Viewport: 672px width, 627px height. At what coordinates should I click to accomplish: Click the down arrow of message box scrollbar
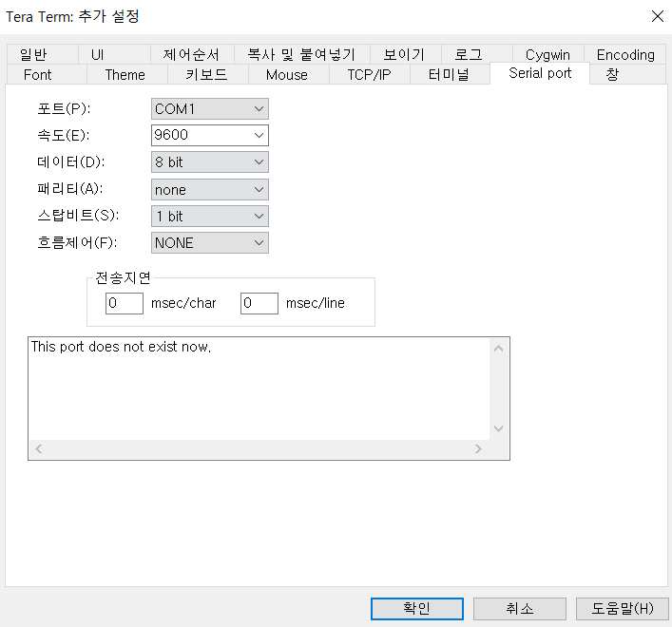point(498,428)
